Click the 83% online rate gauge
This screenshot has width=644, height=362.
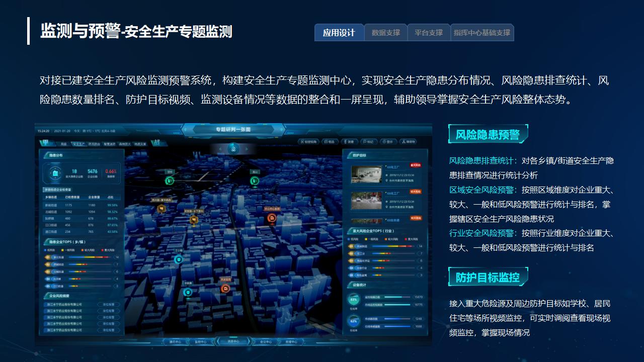(x=353, y=300)
